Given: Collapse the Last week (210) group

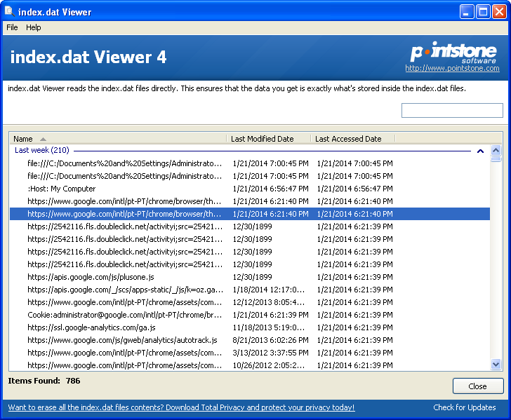Looking at the screenshot, I should 480,151.
